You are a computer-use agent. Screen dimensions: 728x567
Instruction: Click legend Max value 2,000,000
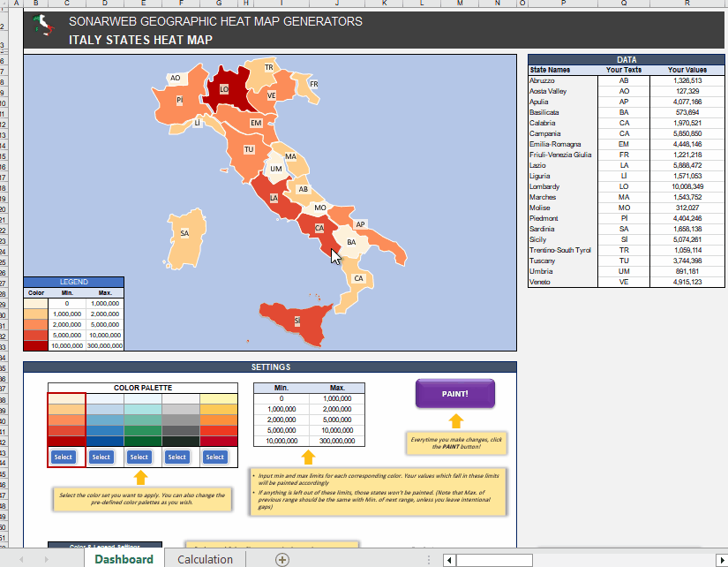pos(105,314)
